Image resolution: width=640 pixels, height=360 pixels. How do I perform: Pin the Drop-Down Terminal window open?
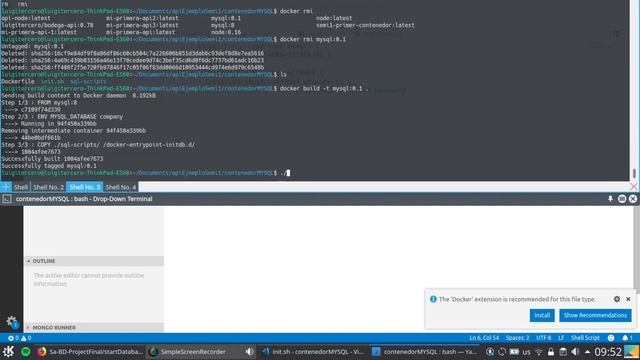610,199
